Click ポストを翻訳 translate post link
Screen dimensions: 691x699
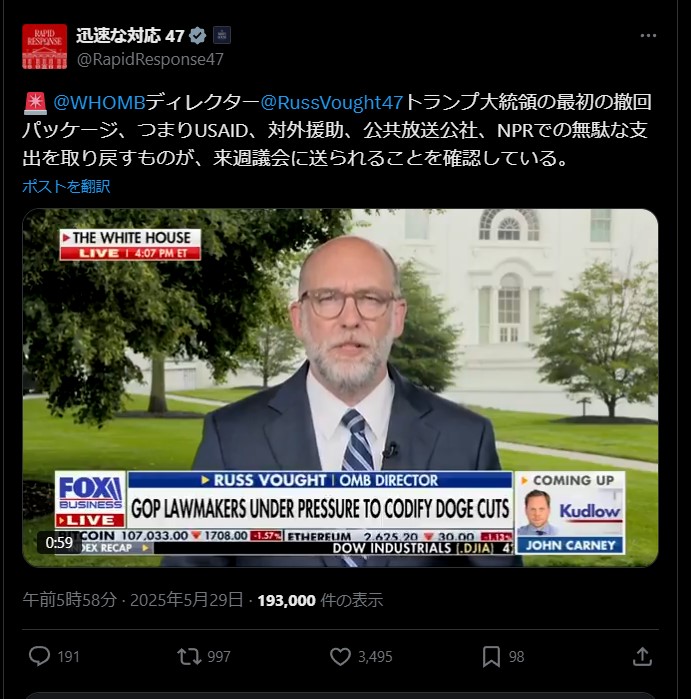[x=66, y=186]
